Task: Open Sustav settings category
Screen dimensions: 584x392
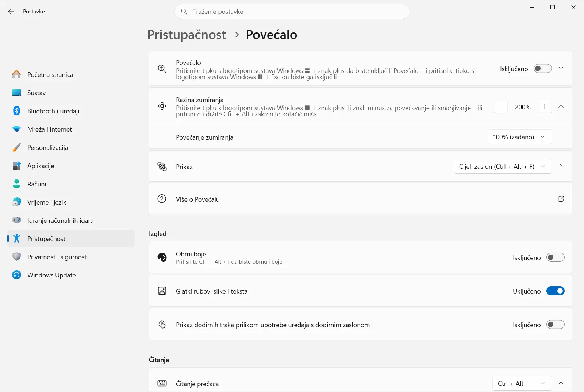Action: tap(71, 93)
